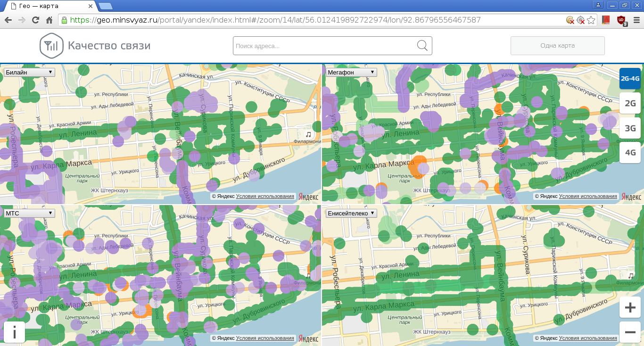
Task: Zoom in the map with plus
Action: pyautogui.click(x=630, y=307)
